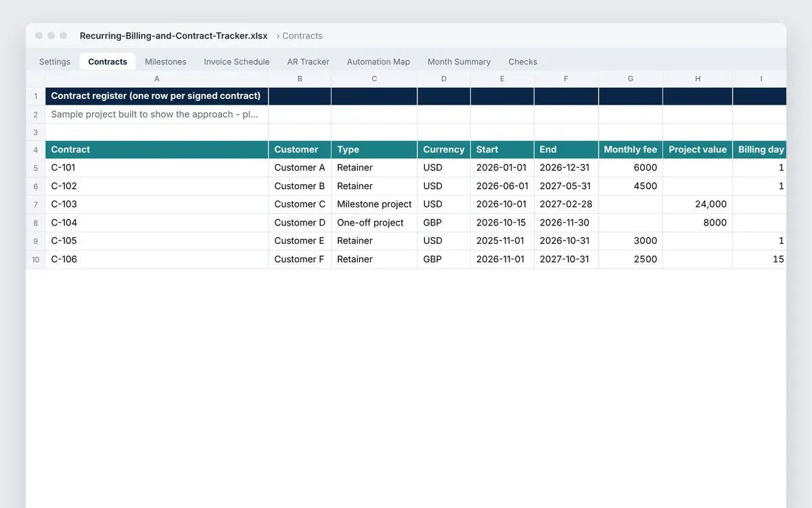Go to the AR Tracker tab
812x508 pixels.
tap(309, 62)
